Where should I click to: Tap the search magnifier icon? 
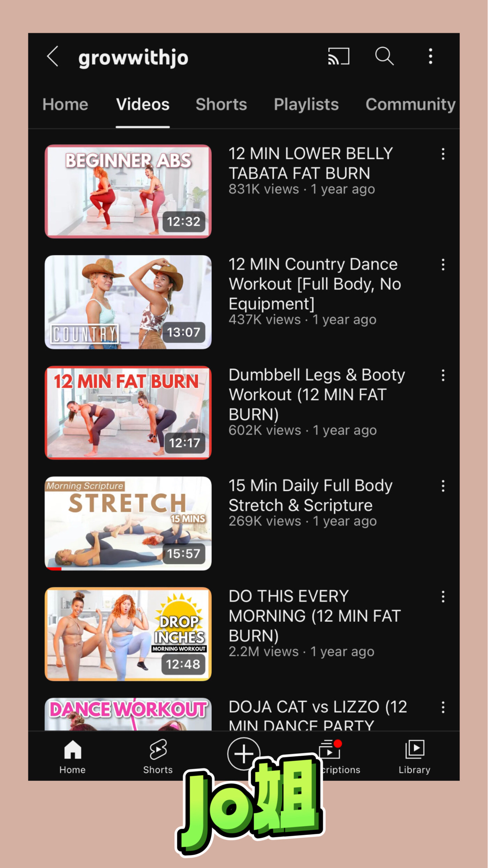tap(384, 56)
